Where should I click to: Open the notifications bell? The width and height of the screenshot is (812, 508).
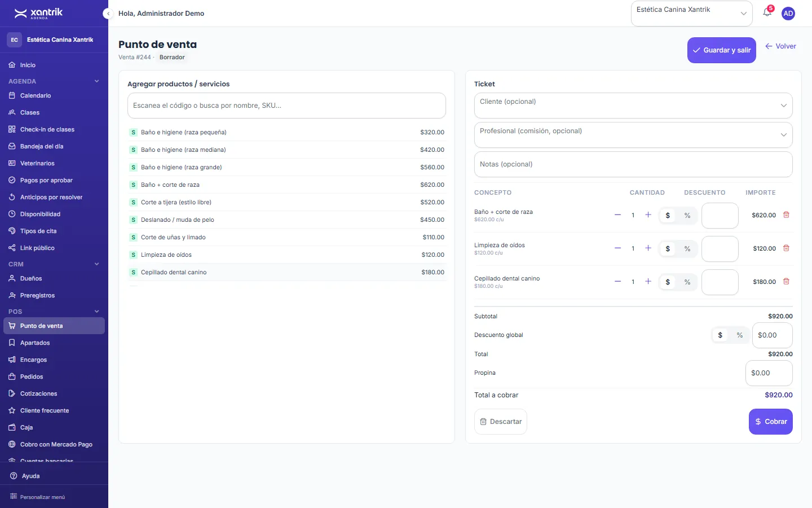click(767, 12)
